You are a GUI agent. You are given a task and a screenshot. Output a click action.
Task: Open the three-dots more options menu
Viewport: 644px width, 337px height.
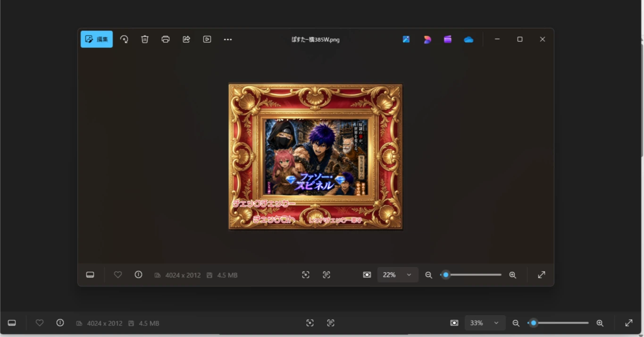click(x=228, y=39)
